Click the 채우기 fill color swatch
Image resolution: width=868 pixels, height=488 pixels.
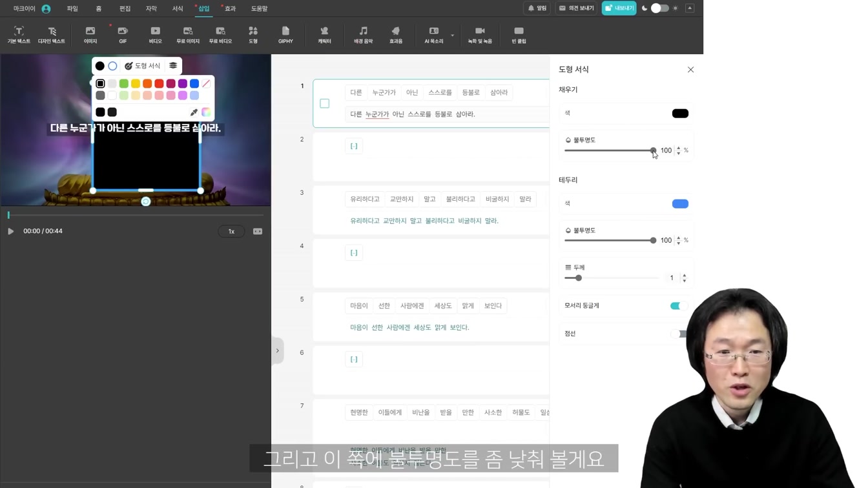pos(680,114)
